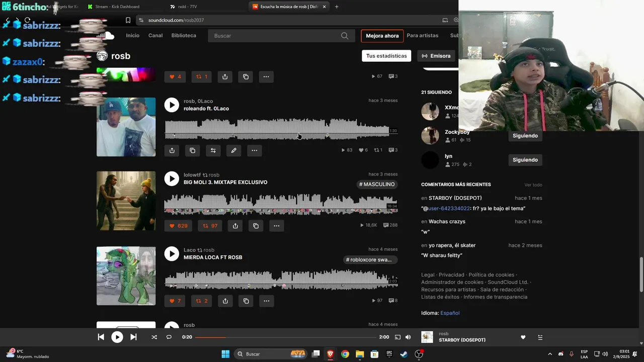The height and width of the screenshot is (362, 644).
Task: Toggle Siguiendo for lyn
Action: point(525,160)
